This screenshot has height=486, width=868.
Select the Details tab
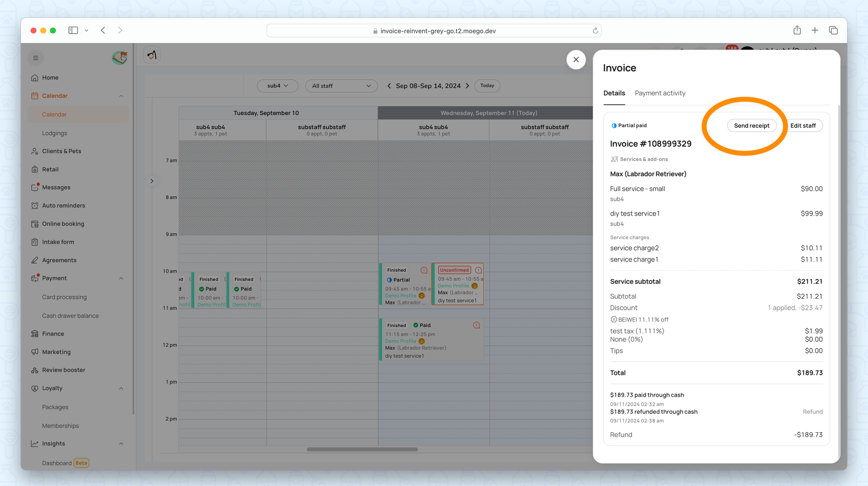point(614,93)
